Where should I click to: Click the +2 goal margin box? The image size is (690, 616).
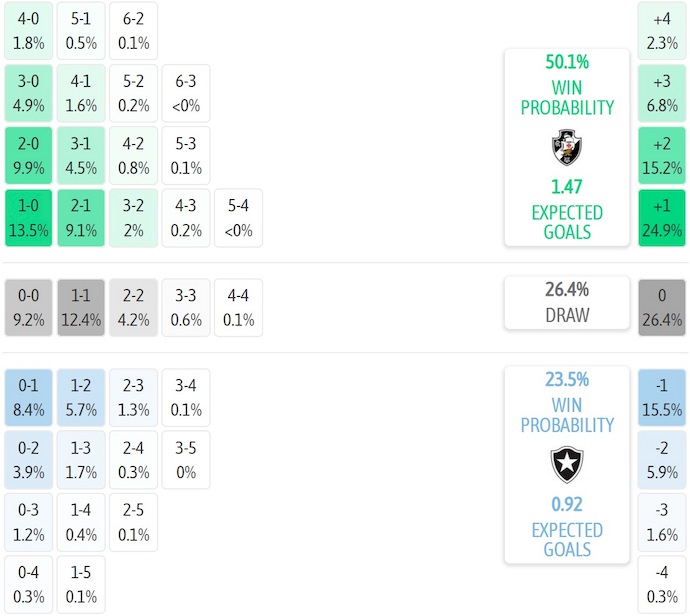pyautogui.click(x=662, y=155)
